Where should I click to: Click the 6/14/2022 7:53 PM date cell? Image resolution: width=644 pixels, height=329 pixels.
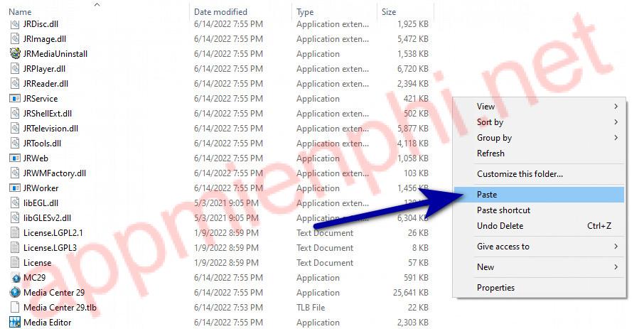[x=228, y=307]
